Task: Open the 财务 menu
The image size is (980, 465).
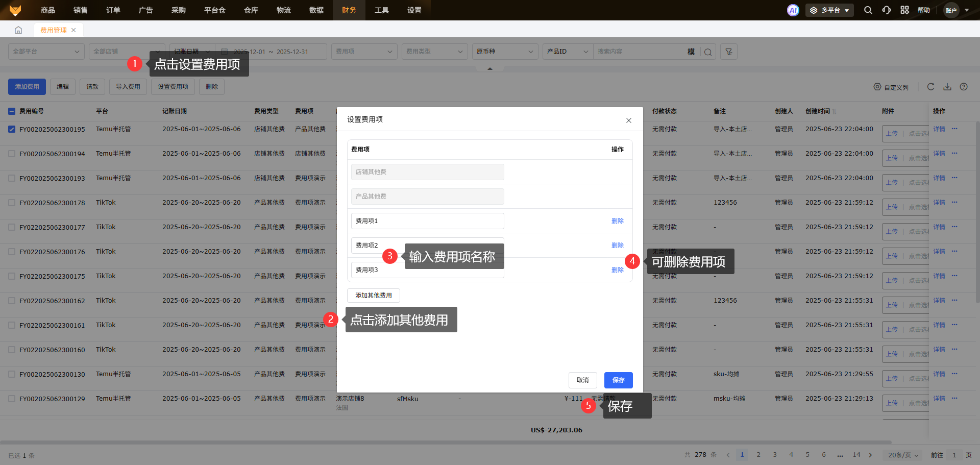Action: click(x=349, y=10)
